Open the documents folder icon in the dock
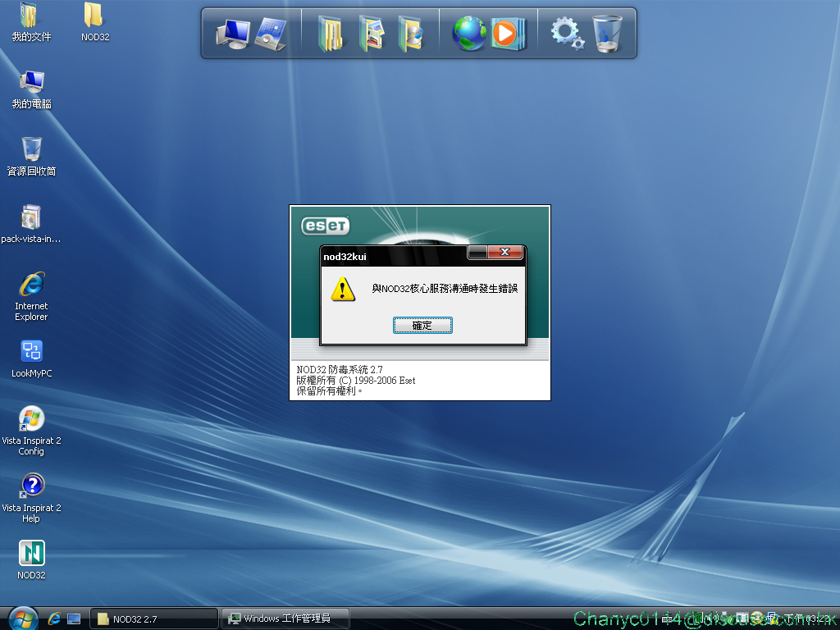This screenshot has width=840, height=630. (x=331, y=34)
